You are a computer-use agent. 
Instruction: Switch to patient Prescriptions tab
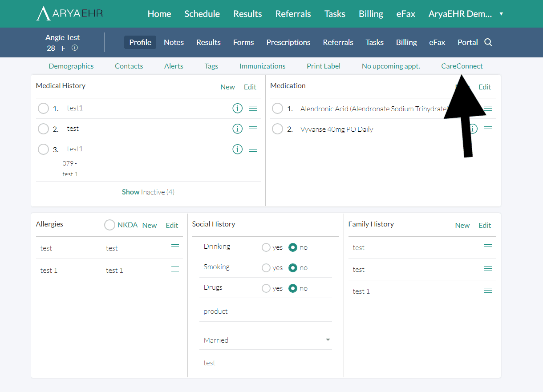click(x=288, y=42)
